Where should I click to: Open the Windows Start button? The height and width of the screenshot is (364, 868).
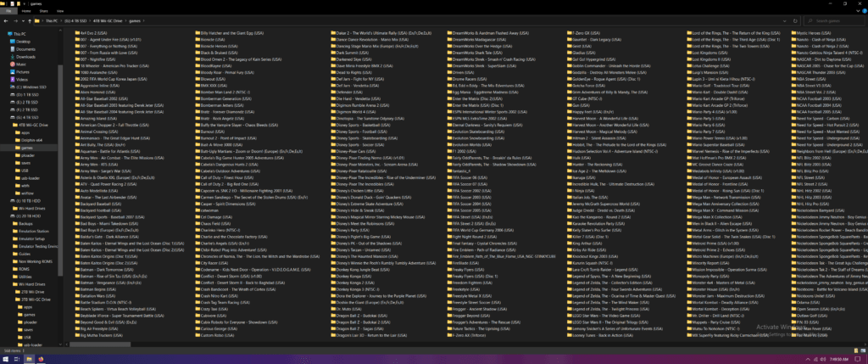pyautogui.click(x=4, y=360)
